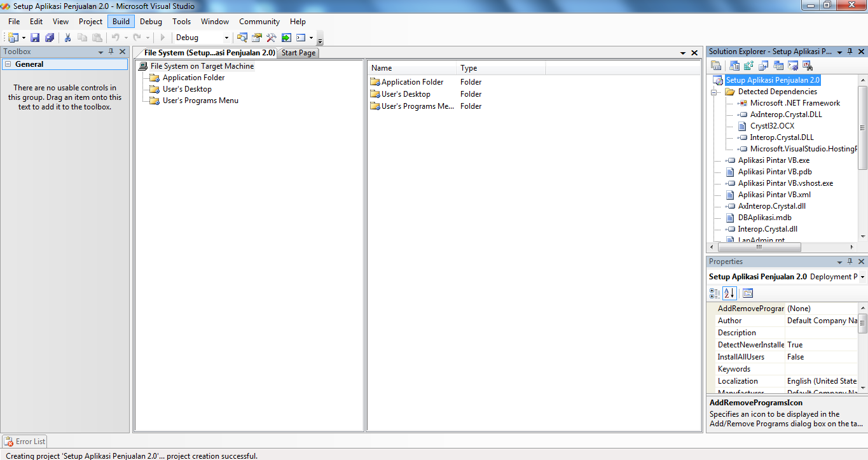Select User's Desktop in left tree
Image resolution: width=868 pixels, height=460 pixels.
click(187, 89)
